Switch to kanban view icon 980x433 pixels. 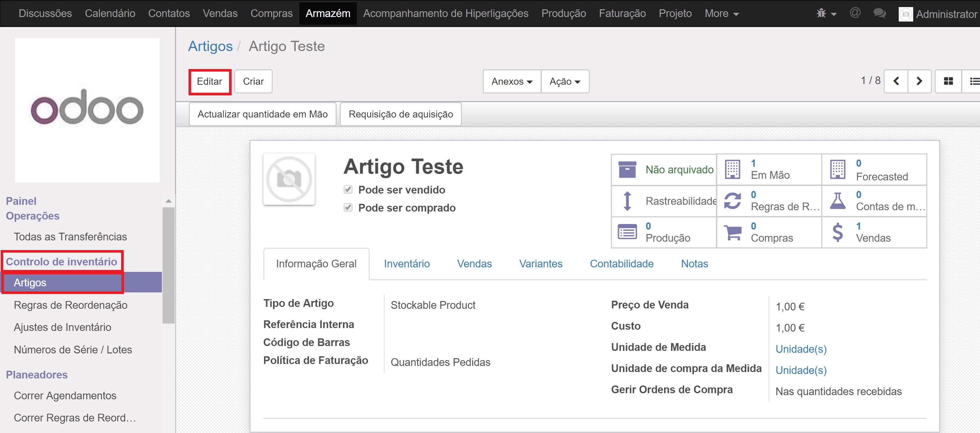coord(948,81)
